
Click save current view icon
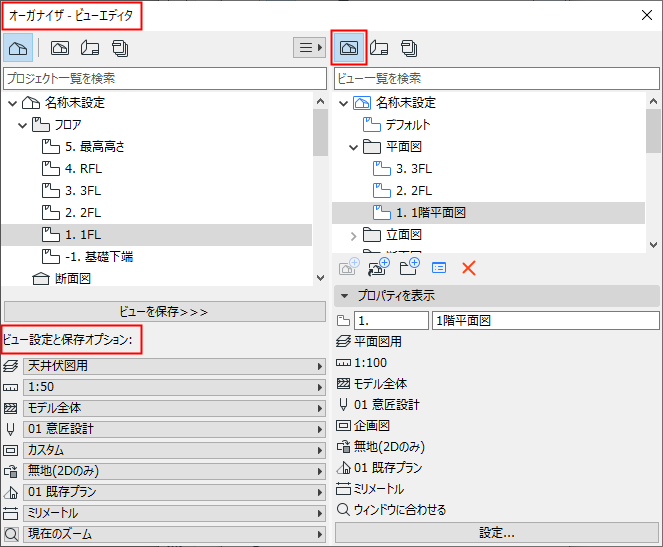349,267
